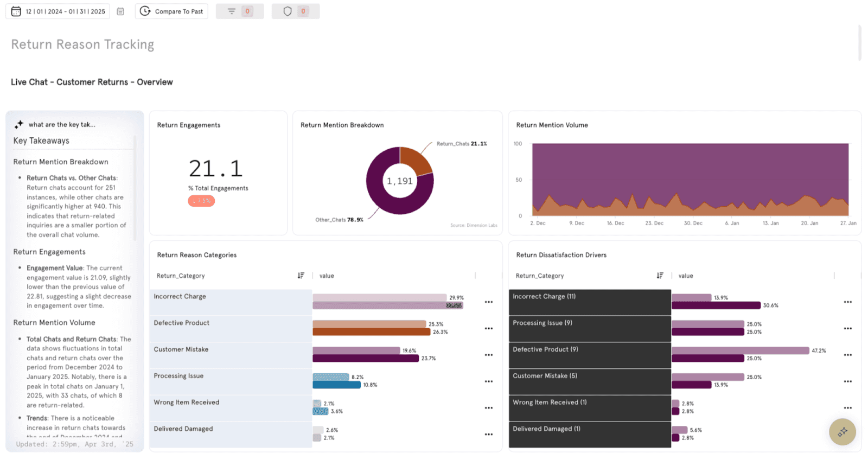Open more options for Processing Issue (9) driver
The image size is (868, 453).
click(x=848, y=329)
